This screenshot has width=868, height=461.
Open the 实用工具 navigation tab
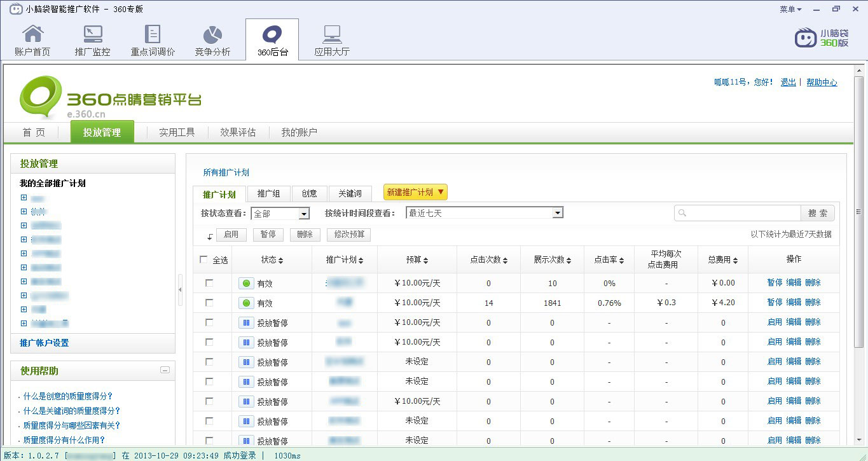click(177, 132)
